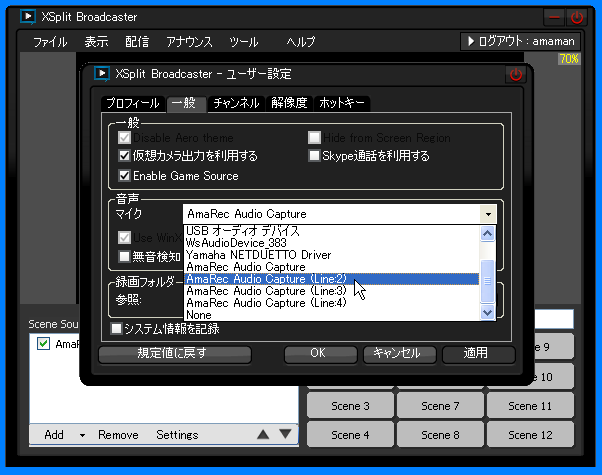
Task: Enable Skype通話を利用する checkbox
Action: [314, 156]
